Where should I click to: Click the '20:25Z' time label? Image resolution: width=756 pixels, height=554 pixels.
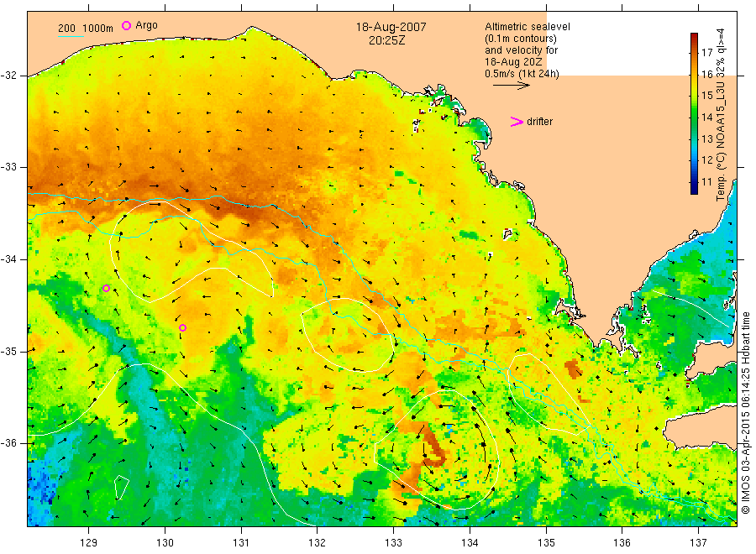click(386, 40)
